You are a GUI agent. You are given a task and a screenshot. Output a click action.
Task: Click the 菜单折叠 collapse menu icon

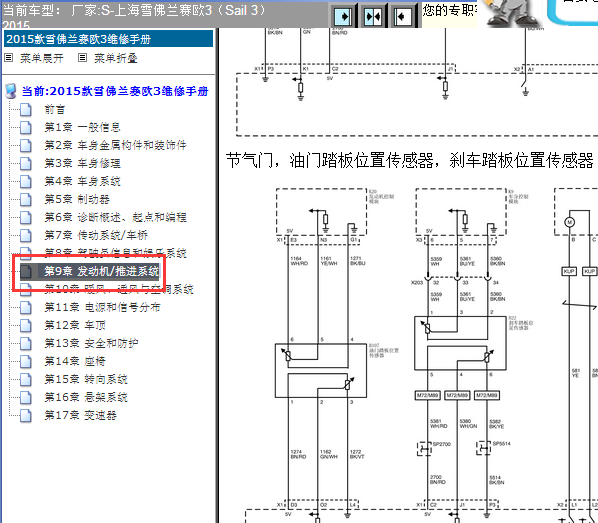[x=82, y=58]
